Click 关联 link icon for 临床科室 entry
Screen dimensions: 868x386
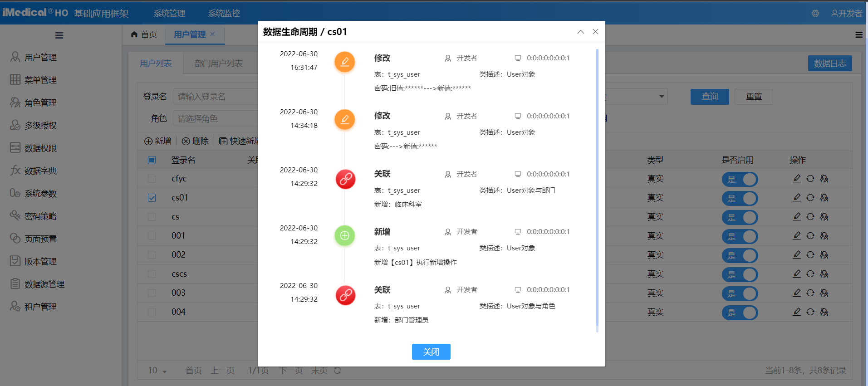coord(345,179)
